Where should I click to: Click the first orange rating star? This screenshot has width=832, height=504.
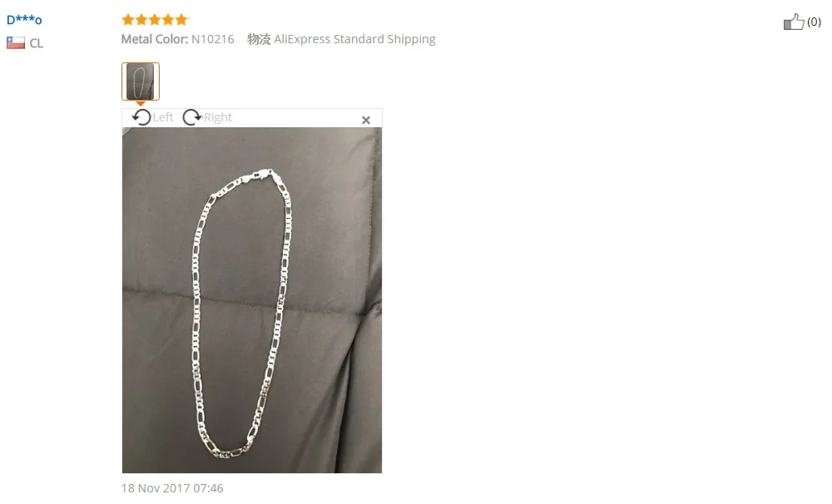tap(127, 20)
